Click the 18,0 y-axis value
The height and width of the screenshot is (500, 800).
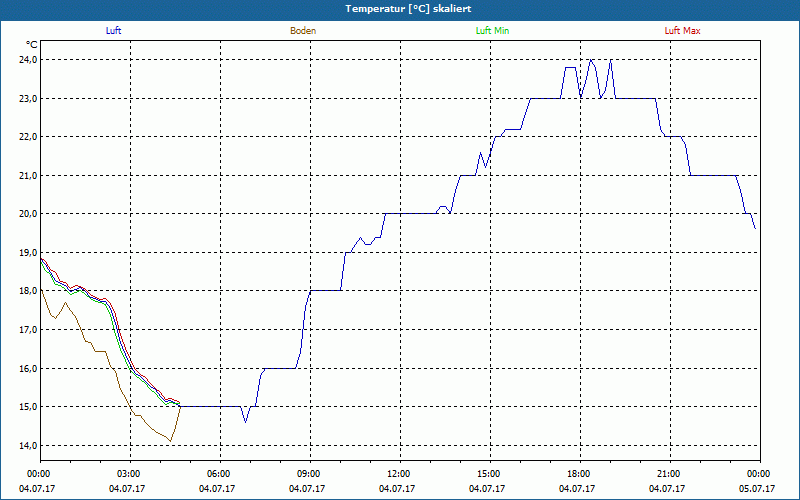point(29,291)
